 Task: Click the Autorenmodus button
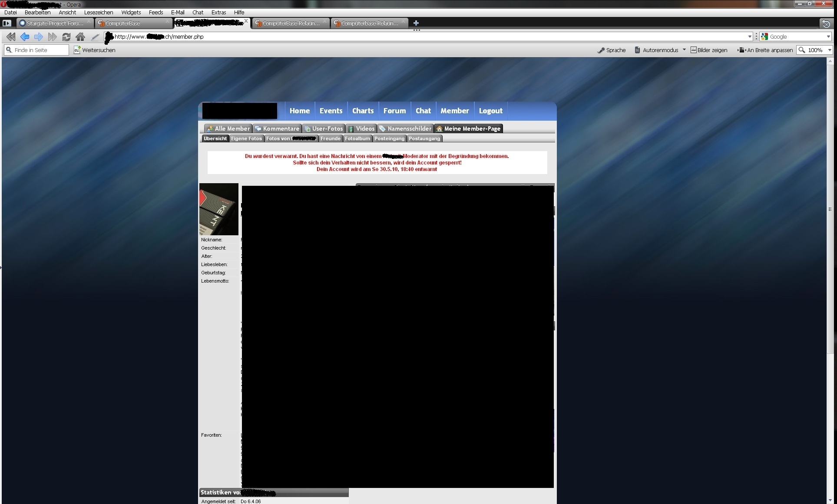[656, 50]
